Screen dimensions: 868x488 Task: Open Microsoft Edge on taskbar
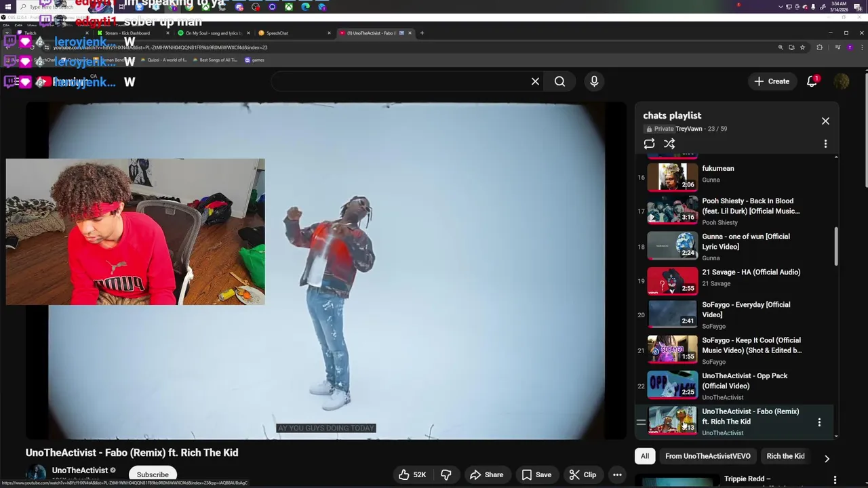tap(305, 7)
